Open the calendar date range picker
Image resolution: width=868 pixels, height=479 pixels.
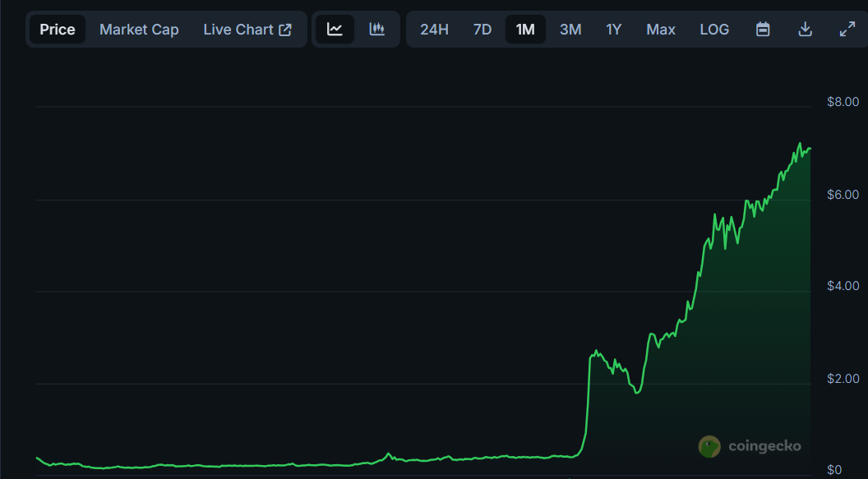763,30
